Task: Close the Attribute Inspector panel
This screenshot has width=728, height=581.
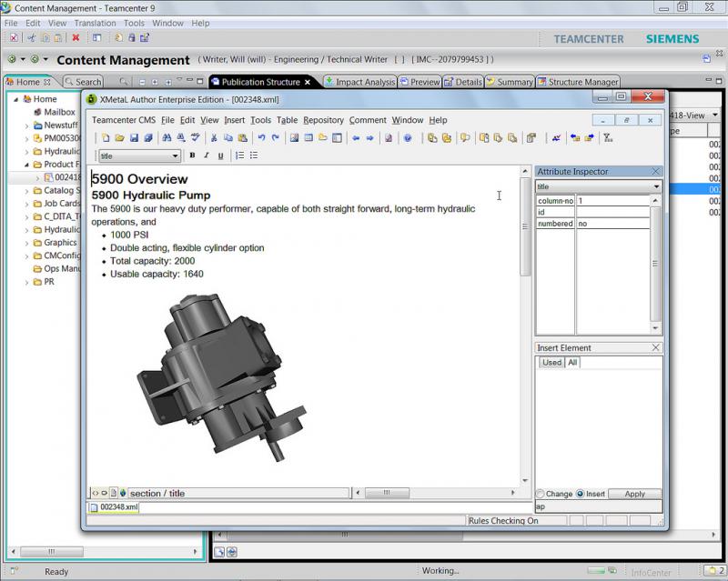Action: [655, 172]
